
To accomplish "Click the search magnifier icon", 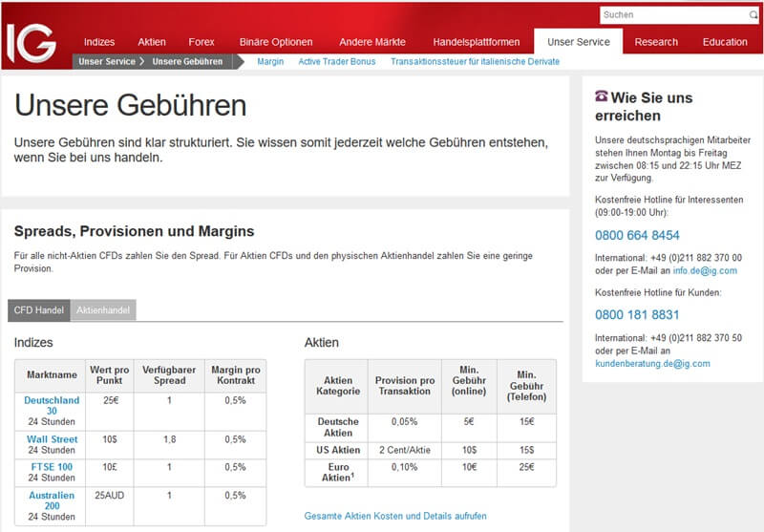I will click(x=753, y=15).
